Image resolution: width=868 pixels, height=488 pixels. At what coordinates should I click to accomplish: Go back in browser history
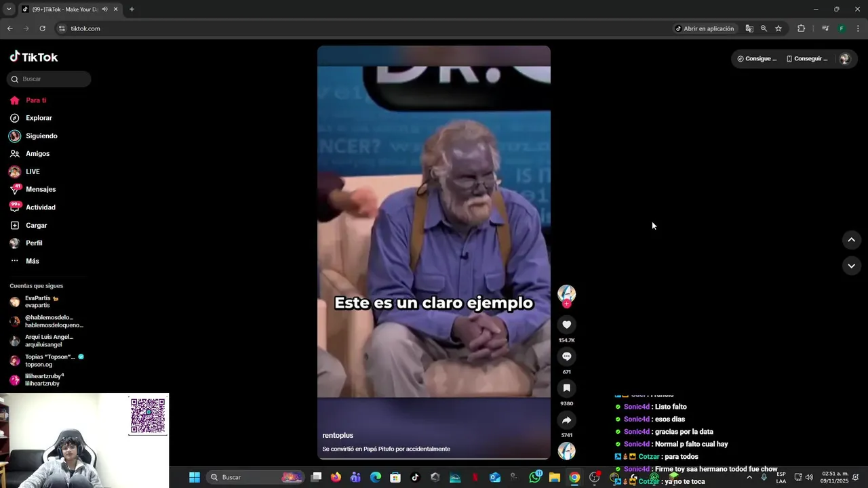point(9,28)
